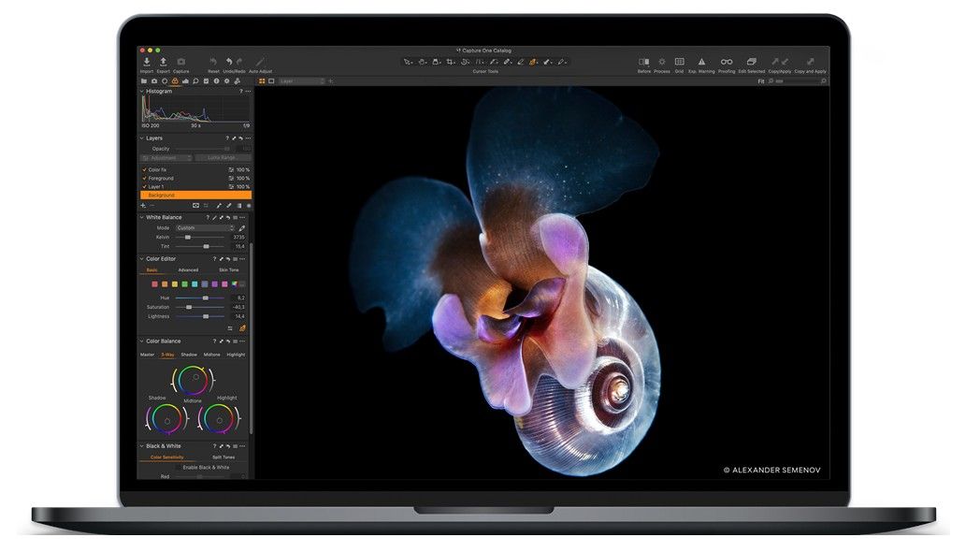Click the Undo button
The image size is (980, 552).
[230, 60]
